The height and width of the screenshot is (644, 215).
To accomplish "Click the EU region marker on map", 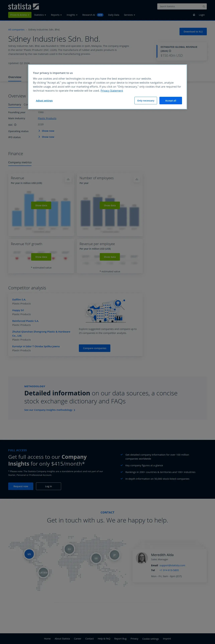I will 69,549.
